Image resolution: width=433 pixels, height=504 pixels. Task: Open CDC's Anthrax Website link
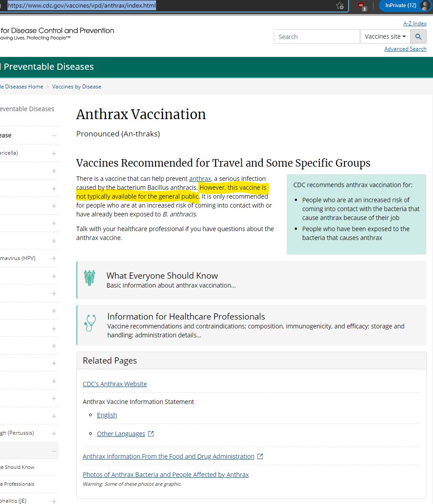point(115,384)
